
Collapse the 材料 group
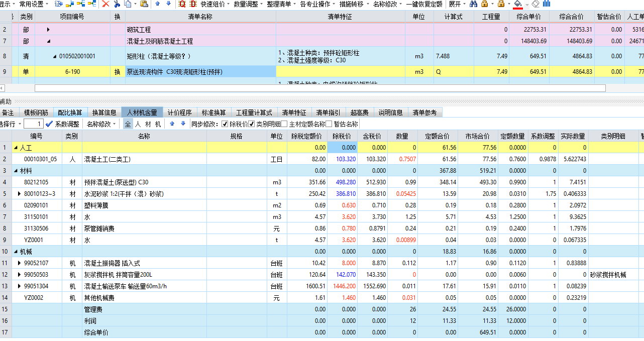(x=16, y=171)
